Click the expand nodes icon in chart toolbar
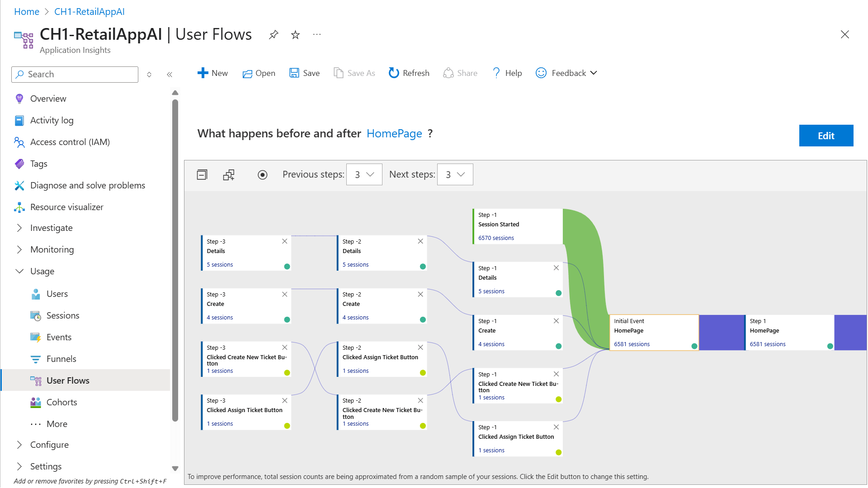Screen dimensions: 868x488 click(x=229, y=175)
